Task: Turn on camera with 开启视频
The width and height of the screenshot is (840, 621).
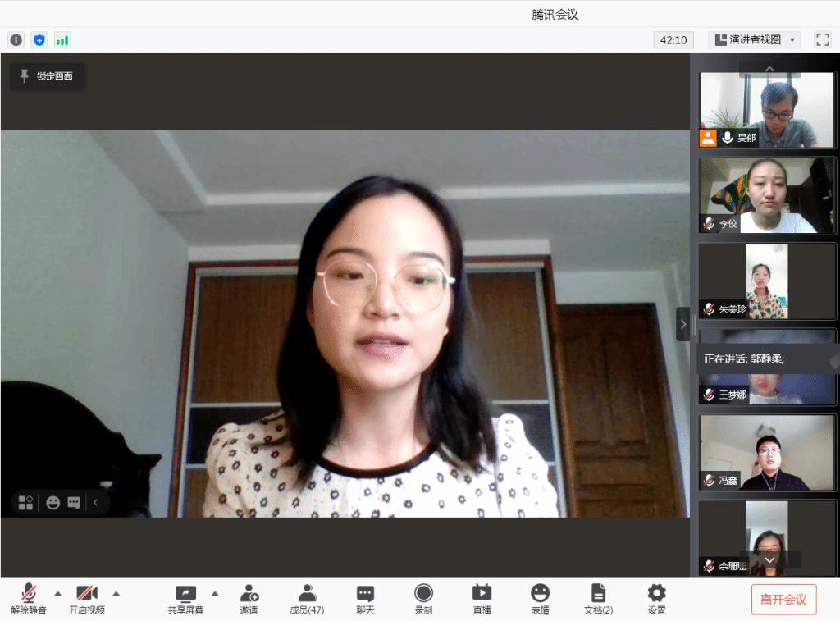Action: pyautogui.click(x=87, y=598)
